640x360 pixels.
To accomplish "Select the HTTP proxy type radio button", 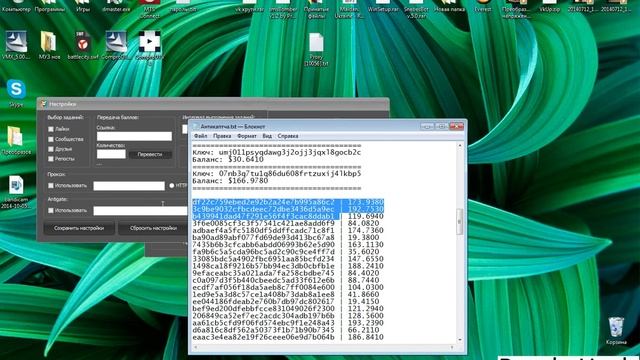I will coord(172,186).
